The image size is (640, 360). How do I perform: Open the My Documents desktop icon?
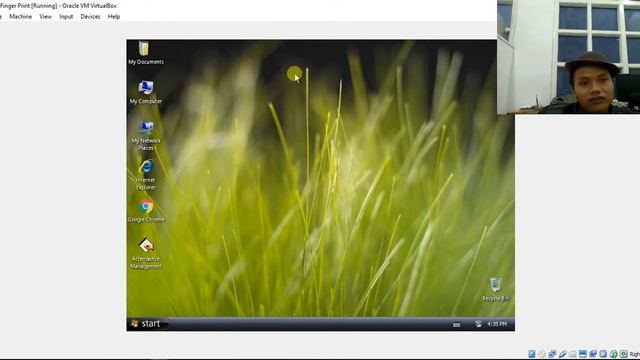[x=146, y=54]
